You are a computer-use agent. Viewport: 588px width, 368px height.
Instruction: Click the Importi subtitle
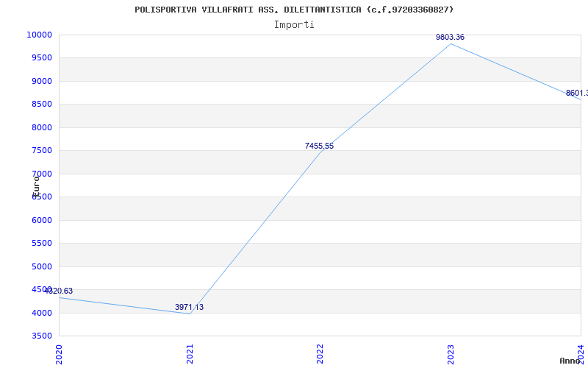point(294,25)
